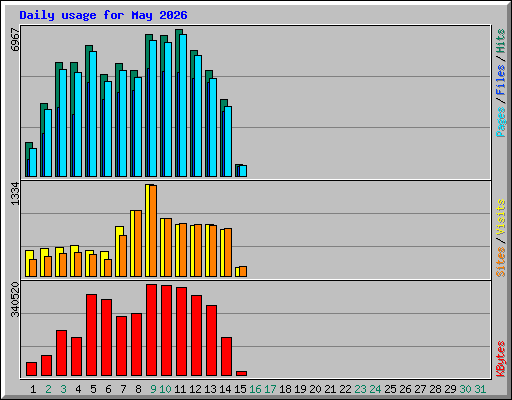Click the 'Pages' legend label
This screenshot has width=512, height=400.
click(x=501, y=122)
